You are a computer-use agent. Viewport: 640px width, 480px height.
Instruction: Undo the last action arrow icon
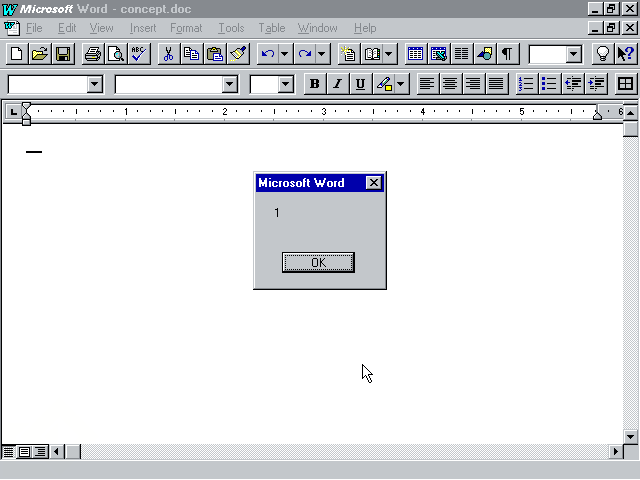point(268,54)
